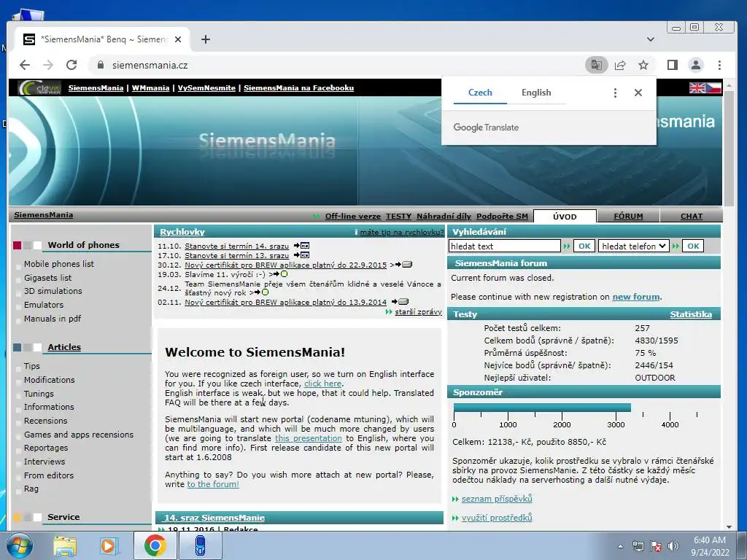The image size is (747, 560).
Task: Bookmark this page with the star icon
Action: tap(643, 65)
